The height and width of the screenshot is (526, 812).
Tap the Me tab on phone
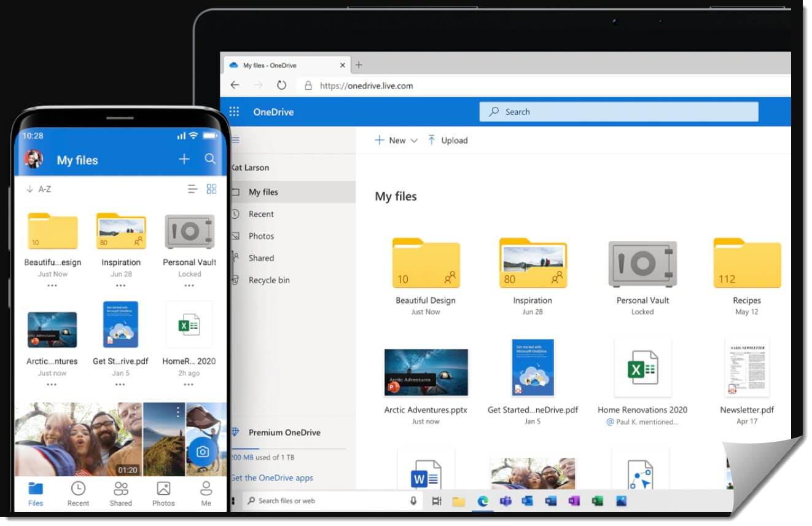click(206, 494)
